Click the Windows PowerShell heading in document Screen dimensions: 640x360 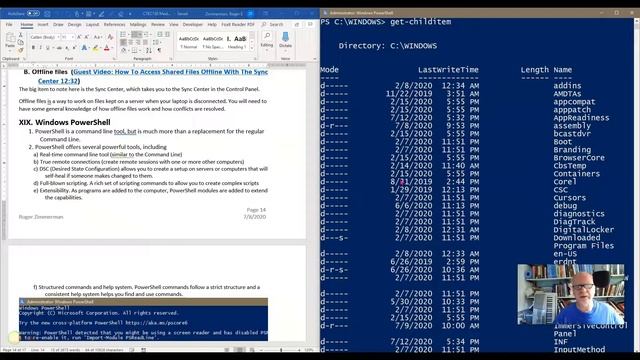pos(64,122)
